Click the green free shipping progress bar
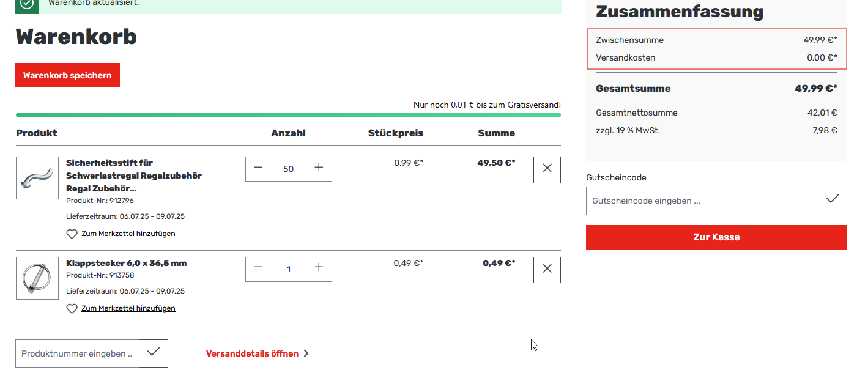 288,115
